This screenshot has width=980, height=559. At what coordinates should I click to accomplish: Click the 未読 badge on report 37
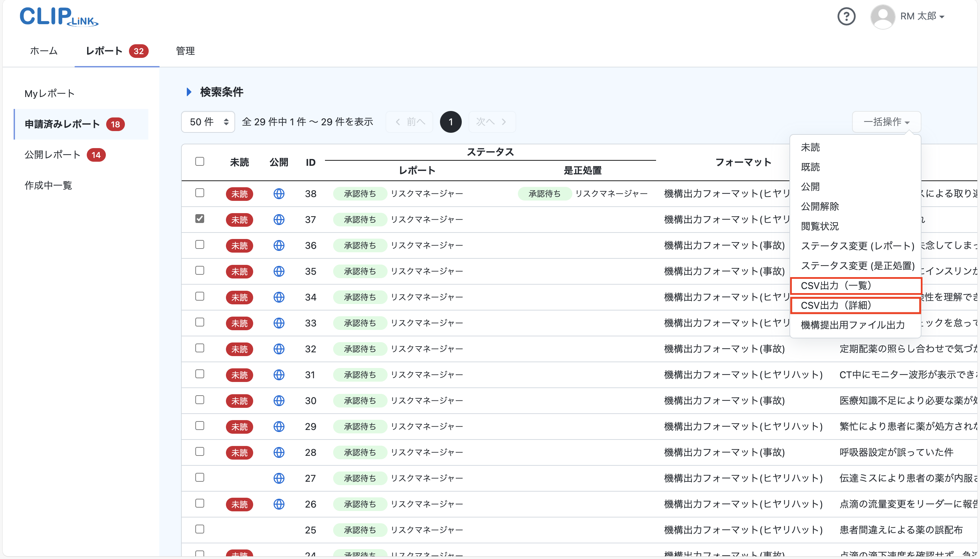239,220
